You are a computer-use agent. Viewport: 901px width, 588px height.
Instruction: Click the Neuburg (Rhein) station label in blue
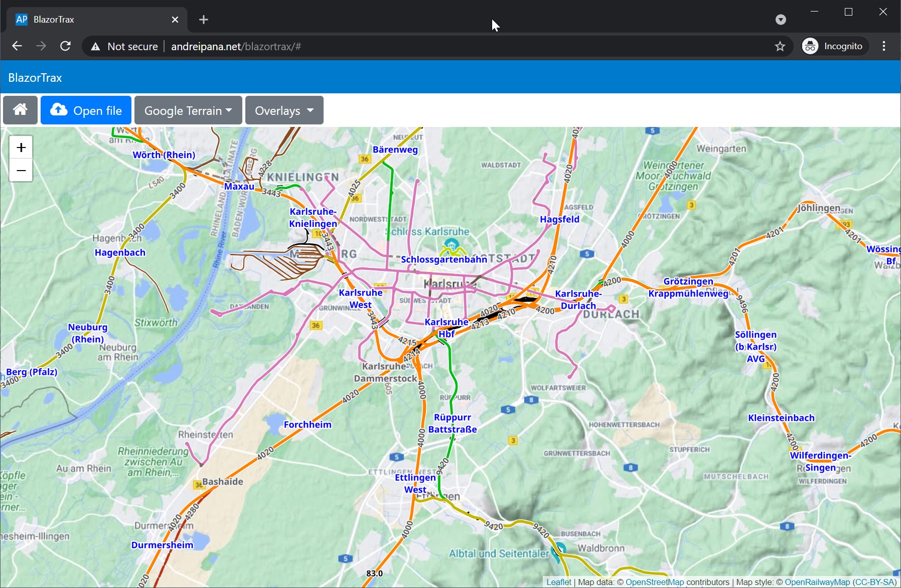[x=88, y=333]
